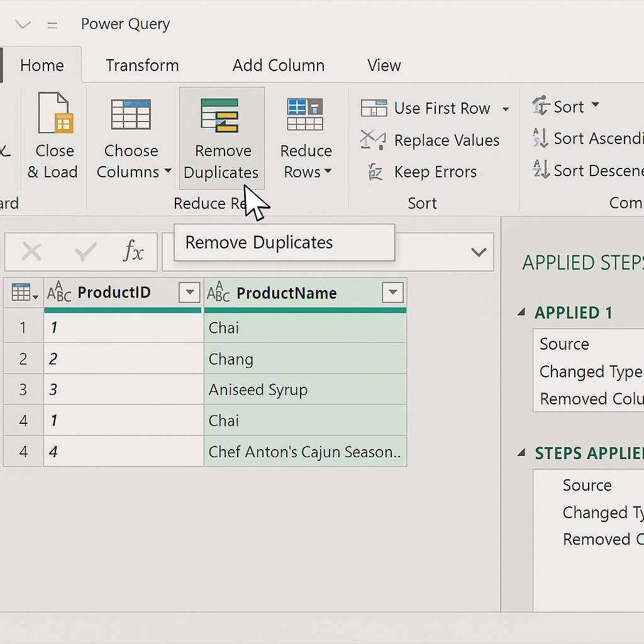
Task: Cancel formula entry with the X button
Action: coord(31,251)
